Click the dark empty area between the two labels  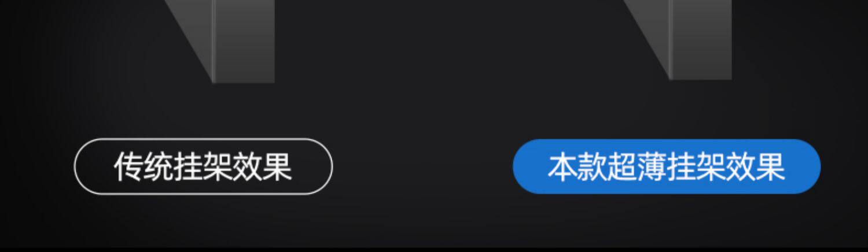[422, 166]
